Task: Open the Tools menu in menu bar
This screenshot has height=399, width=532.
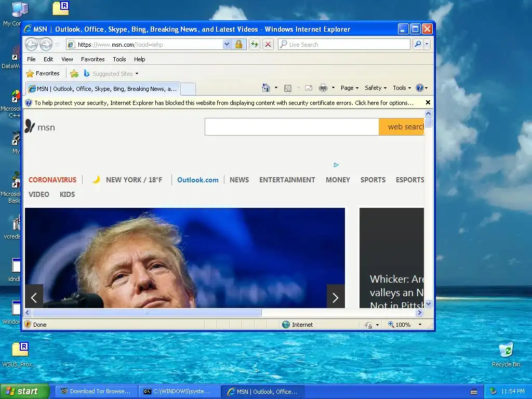Action: pos(119,59)
